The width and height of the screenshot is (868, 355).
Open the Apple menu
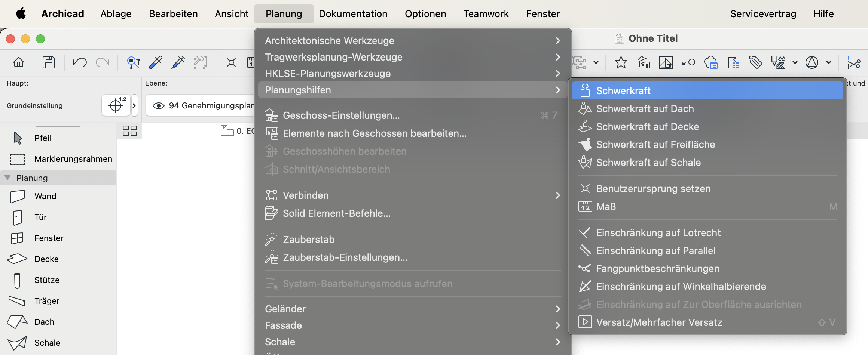(x=21, y=14)
